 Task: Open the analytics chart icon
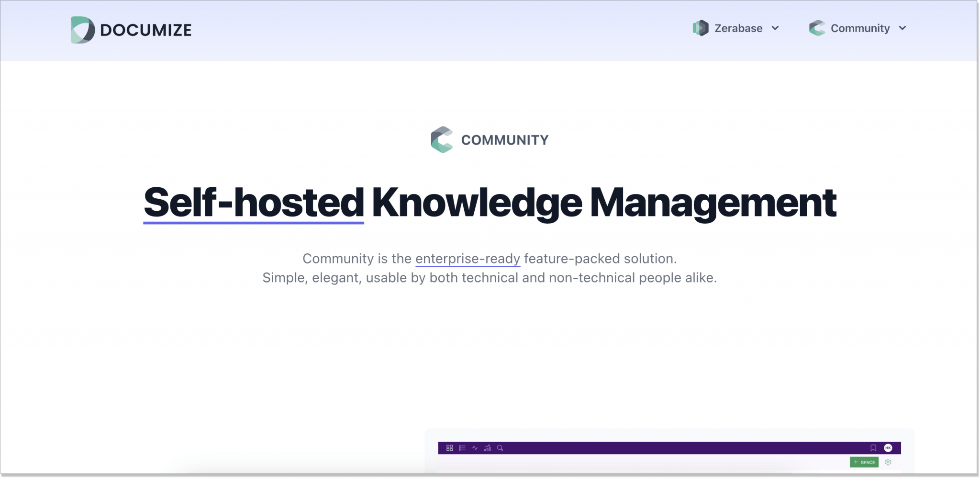[x=488, y=448]
